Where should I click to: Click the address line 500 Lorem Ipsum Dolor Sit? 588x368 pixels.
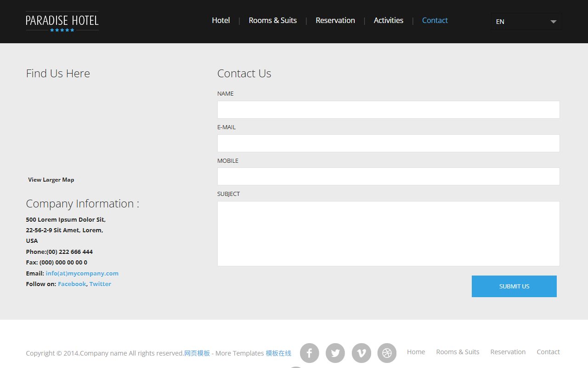tap(66, 219)
